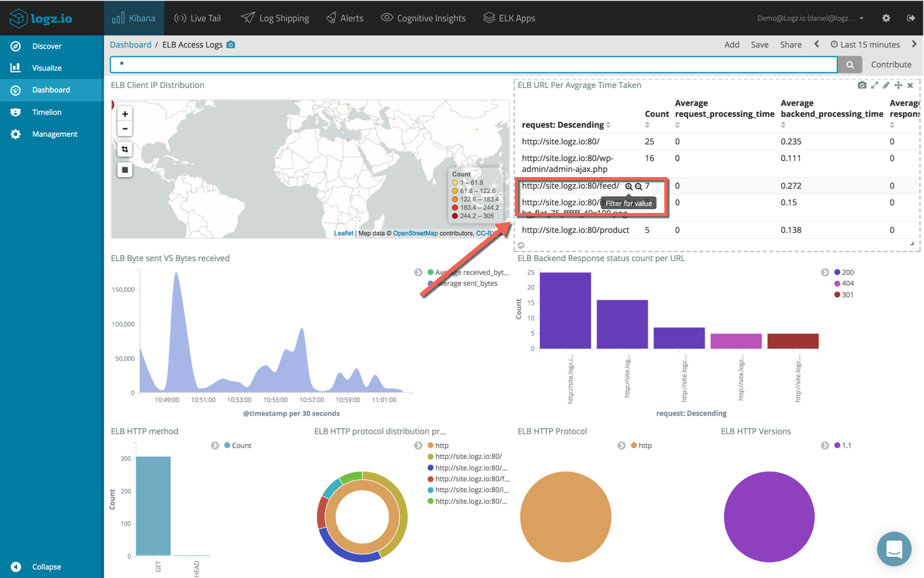The height and width of the screenshot is (578, 924).
Task: Zoom in on the map
Action: click(125, 114)
